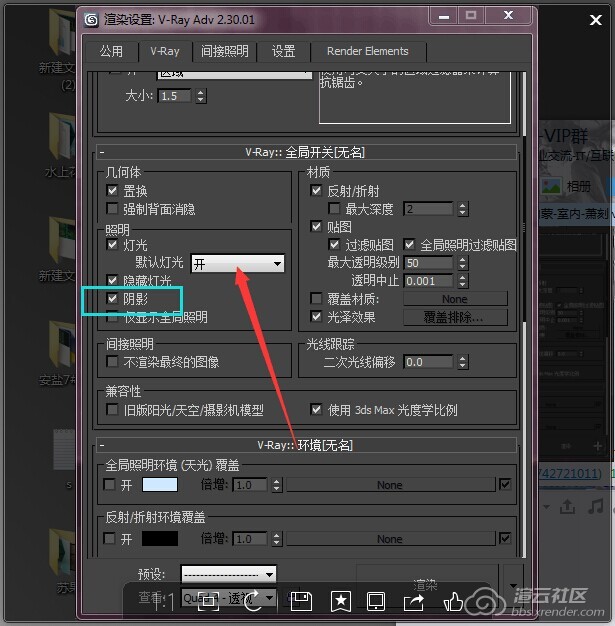Toggle the map enable checkbox beside 全局照明 None
The image size is (615, 626).
(505, 485)
